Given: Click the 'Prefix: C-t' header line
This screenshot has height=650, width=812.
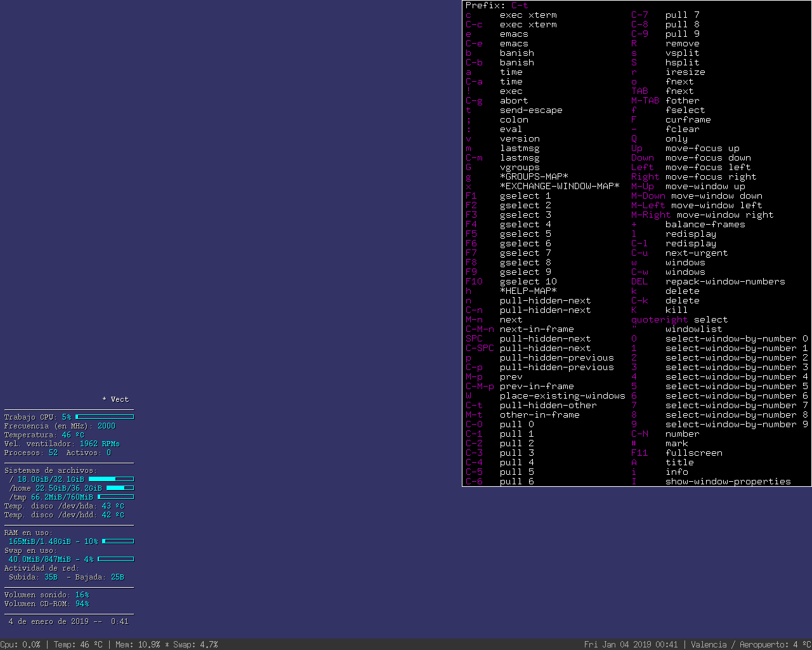Looking at the screenshot, I should click(x=497, y=5).
